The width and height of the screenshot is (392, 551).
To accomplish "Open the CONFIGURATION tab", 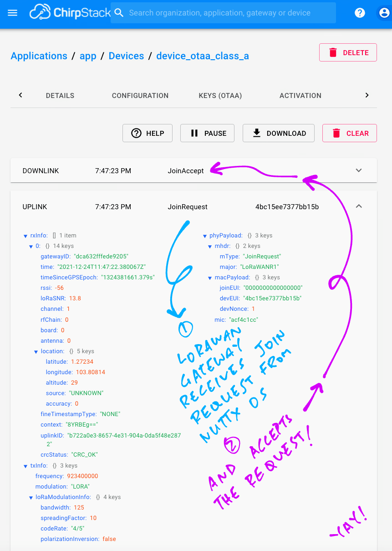I will [x=140, y=96].
